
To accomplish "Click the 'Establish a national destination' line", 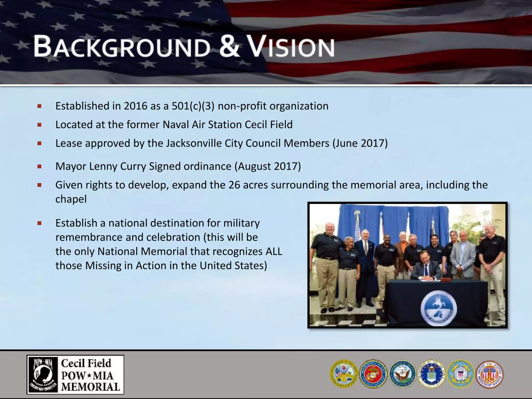I will (157, 223).
